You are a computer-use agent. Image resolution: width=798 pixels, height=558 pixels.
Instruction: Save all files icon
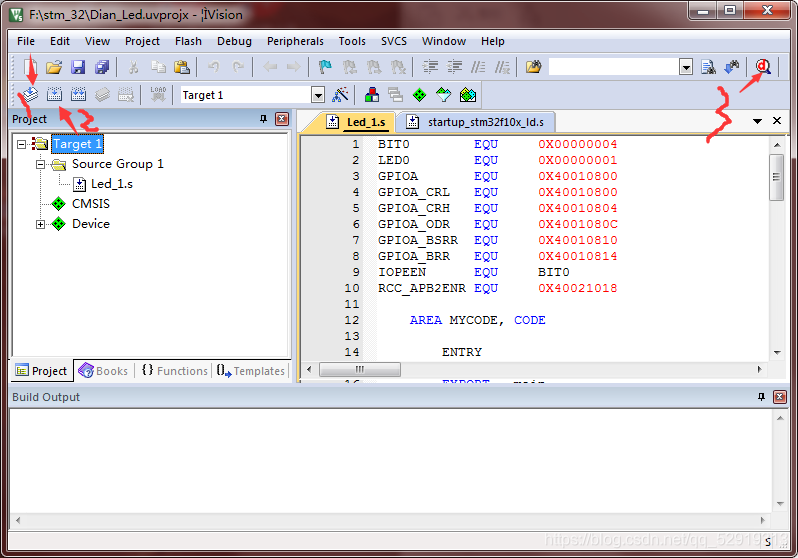point(102,67)
